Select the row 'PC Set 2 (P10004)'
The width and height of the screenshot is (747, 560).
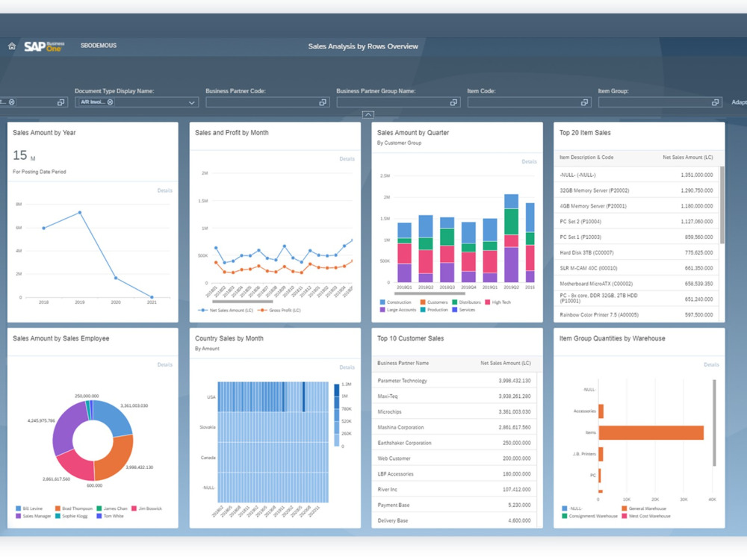click(636, 222)
